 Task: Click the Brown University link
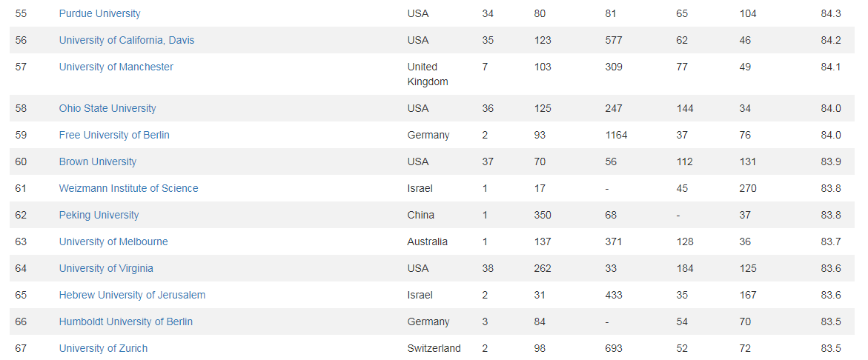click(98, 161)
